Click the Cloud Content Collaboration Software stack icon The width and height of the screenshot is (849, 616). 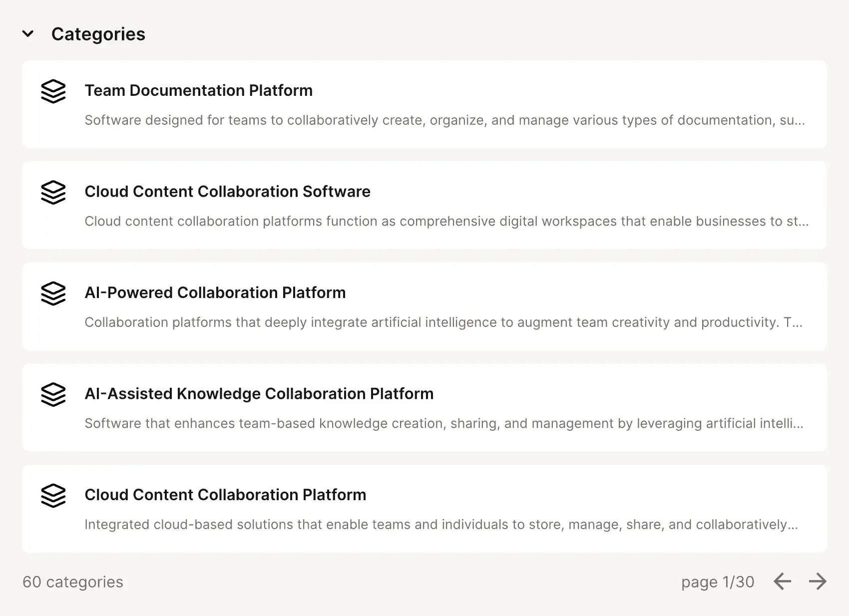pos(53,193)
